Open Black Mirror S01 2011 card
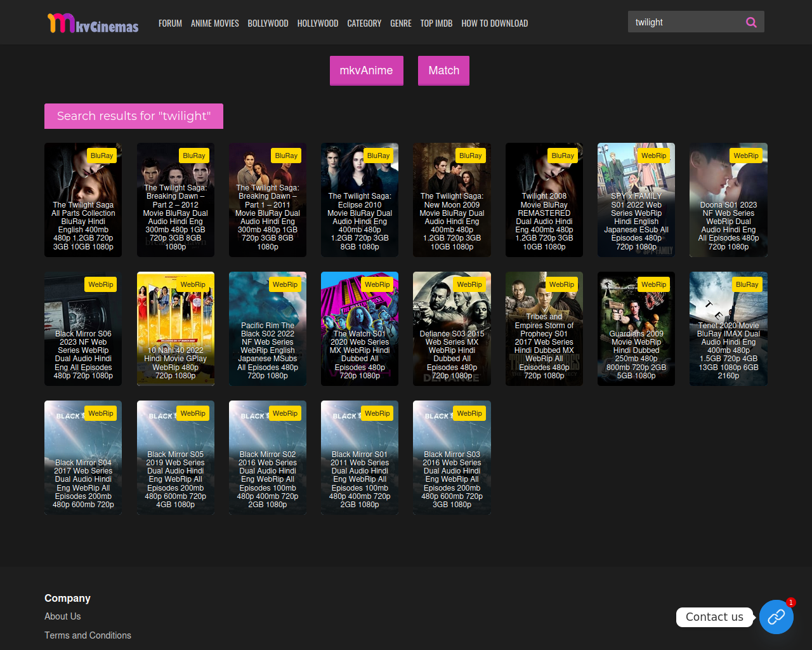The image size is (812, 650). 360,458
